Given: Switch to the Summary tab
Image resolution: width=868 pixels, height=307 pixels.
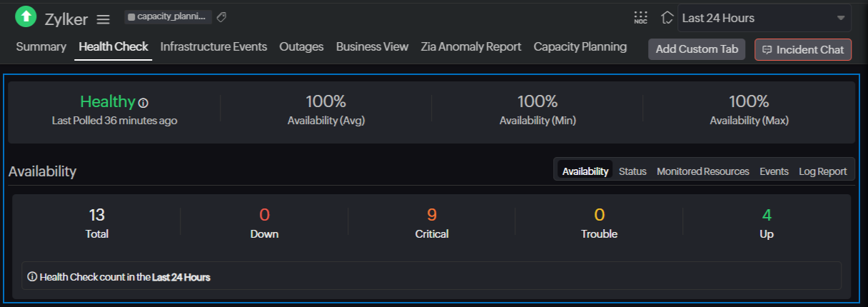Looking at the screenshot, I should 41,46.
